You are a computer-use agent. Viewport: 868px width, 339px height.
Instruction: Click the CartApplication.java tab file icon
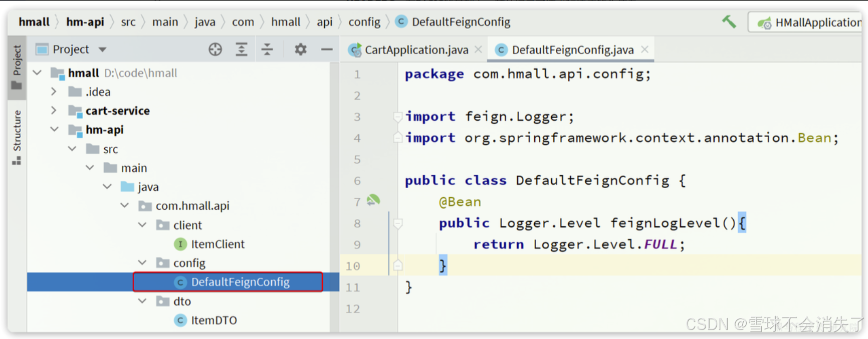pos(355,50)
